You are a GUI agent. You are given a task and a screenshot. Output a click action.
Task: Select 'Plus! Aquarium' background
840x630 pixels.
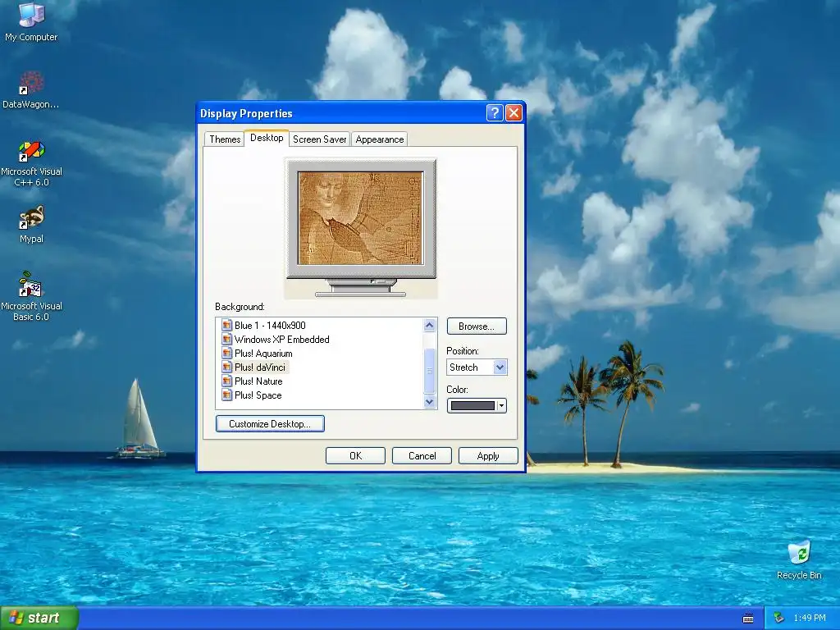(263, 353)
